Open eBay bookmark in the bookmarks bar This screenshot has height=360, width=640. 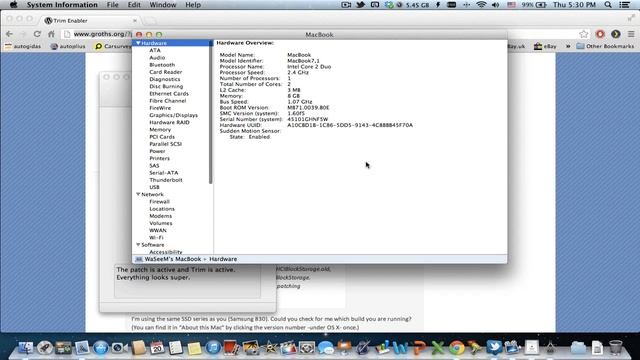pyautogui.click(x=545, y=46)
